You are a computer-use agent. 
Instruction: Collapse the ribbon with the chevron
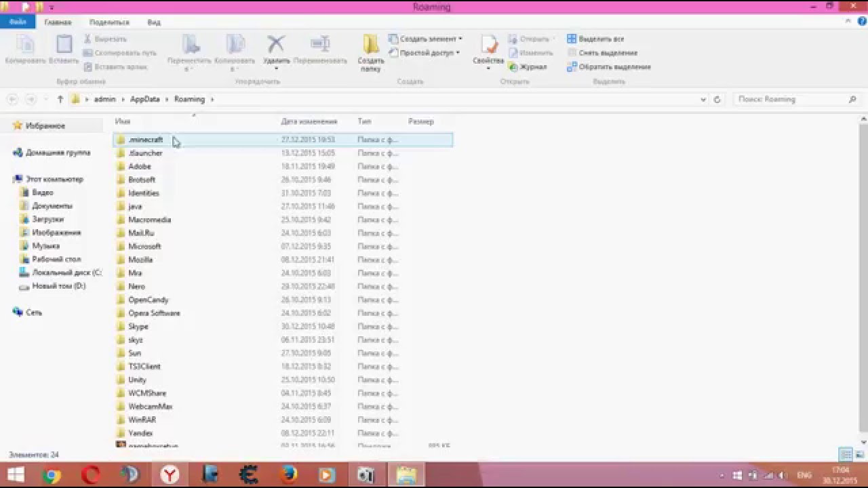[848, 22]
